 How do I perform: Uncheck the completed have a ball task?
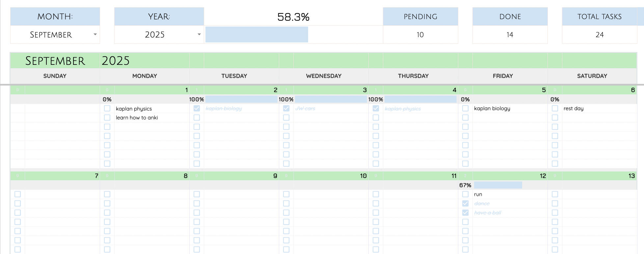(x=465, y=213)
